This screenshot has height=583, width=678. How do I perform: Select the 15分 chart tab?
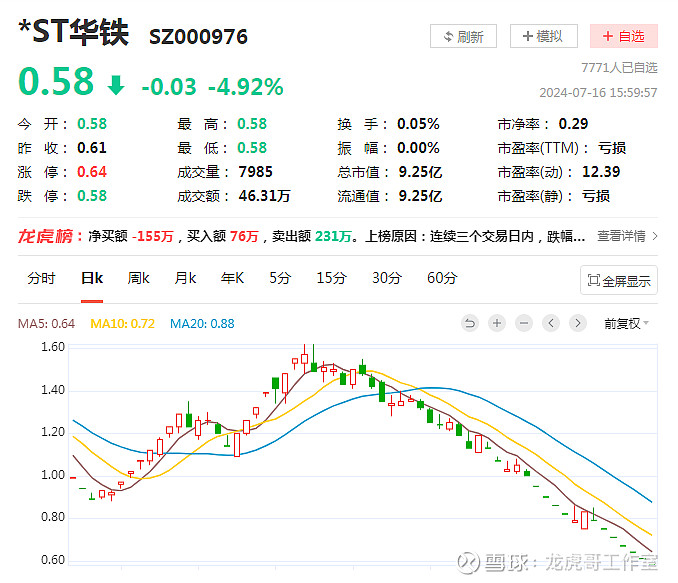(x=331, y=278)
